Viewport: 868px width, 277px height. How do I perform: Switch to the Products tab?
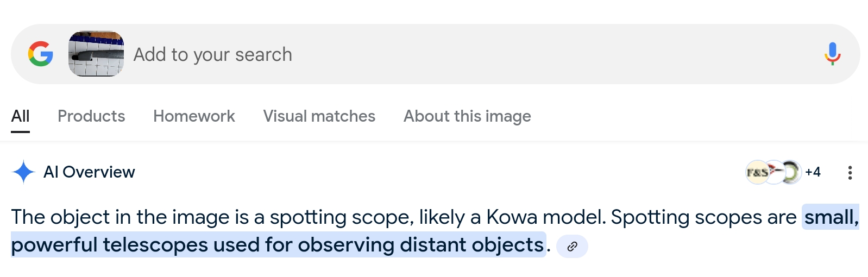91,116
